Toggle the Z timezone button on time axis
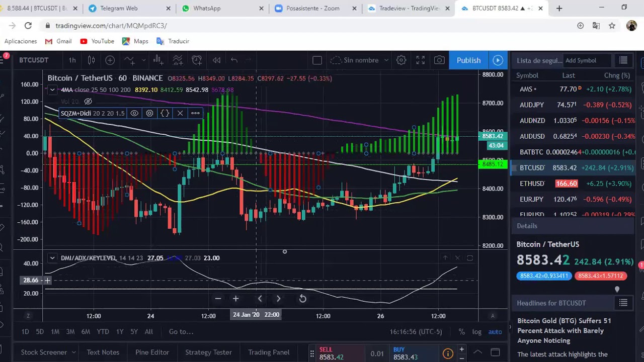The width and height of the screenshot is (644, 362). pyautogui.click(x=28, y=316)
